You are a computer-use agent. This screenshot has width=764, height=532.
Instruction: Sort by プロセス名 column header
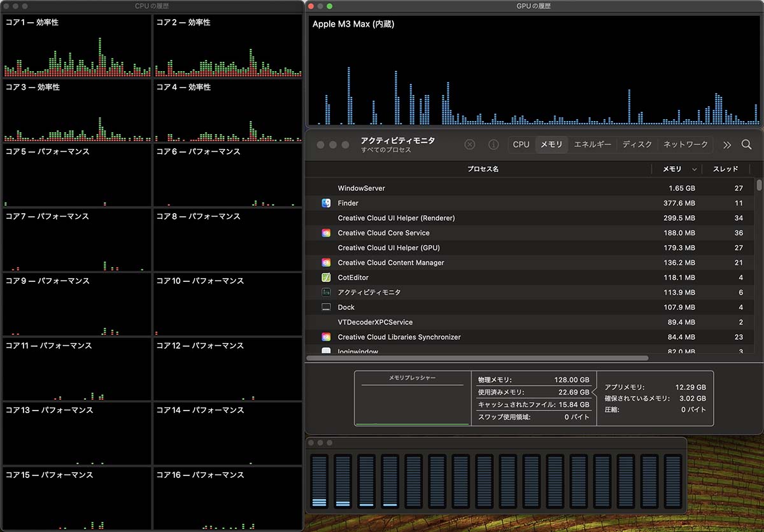click(x=483, y=169)
